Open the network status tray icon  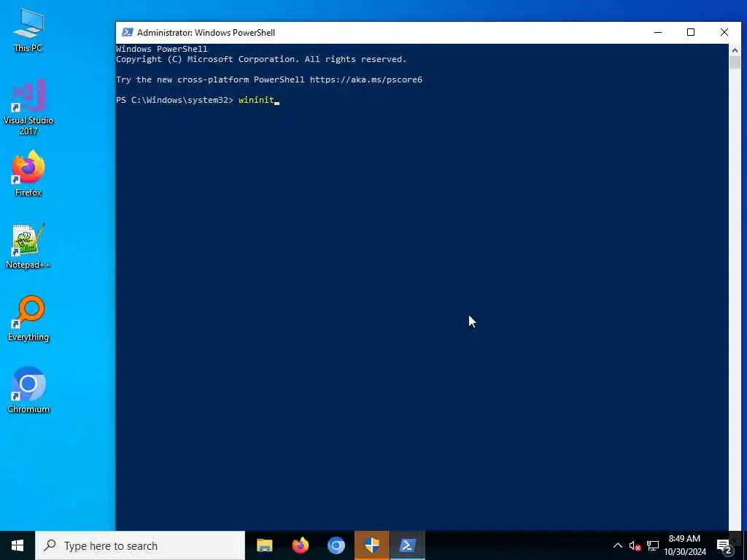[x=653, y=545]
